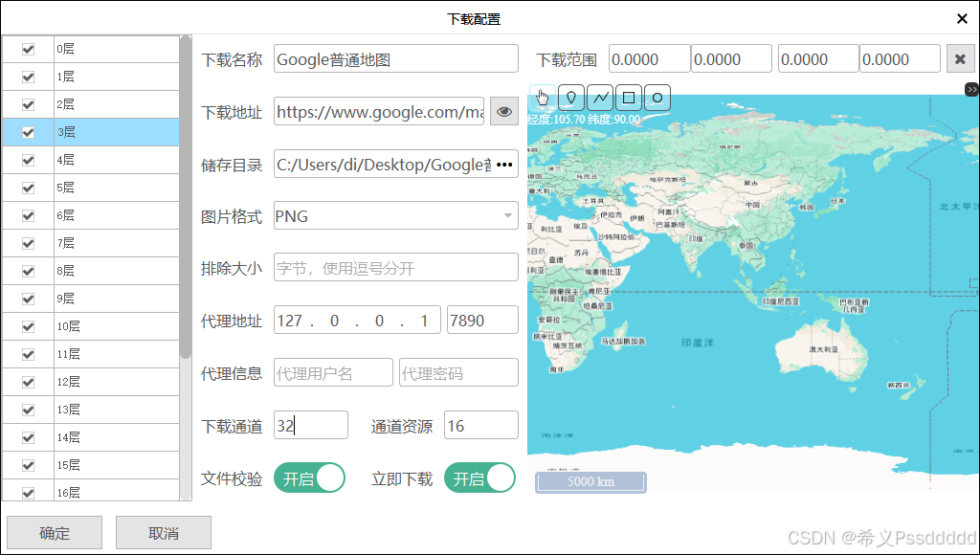Clear the download range with X button

click(x=960, y=59)
